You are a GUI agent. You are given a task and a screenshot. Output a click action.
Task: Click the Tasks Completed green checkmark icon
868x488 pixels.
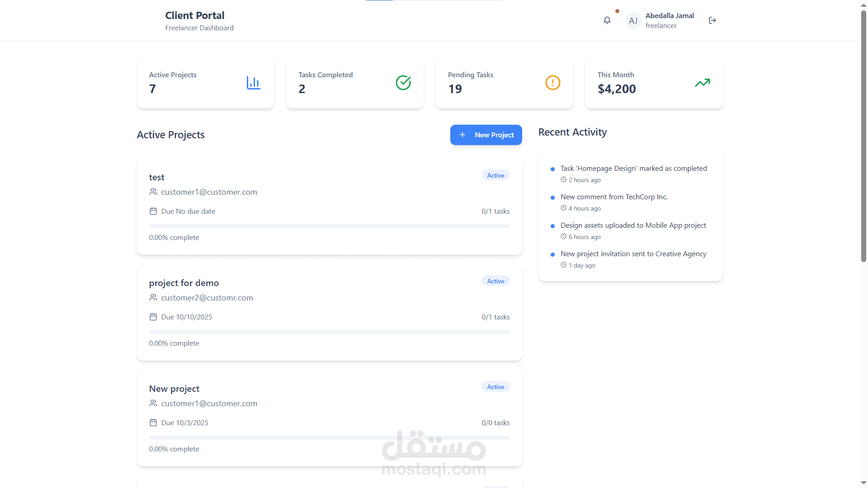point(403,83)
